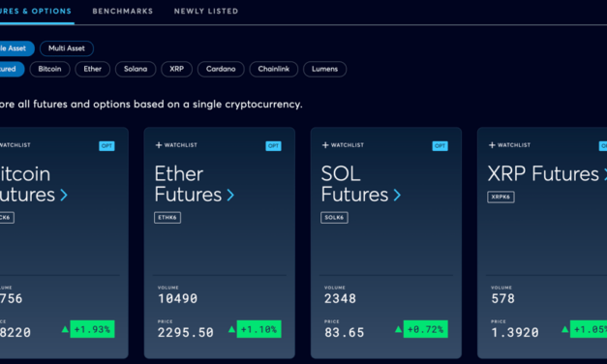Click the ETHK6 contract code tag

pos(167,218)
